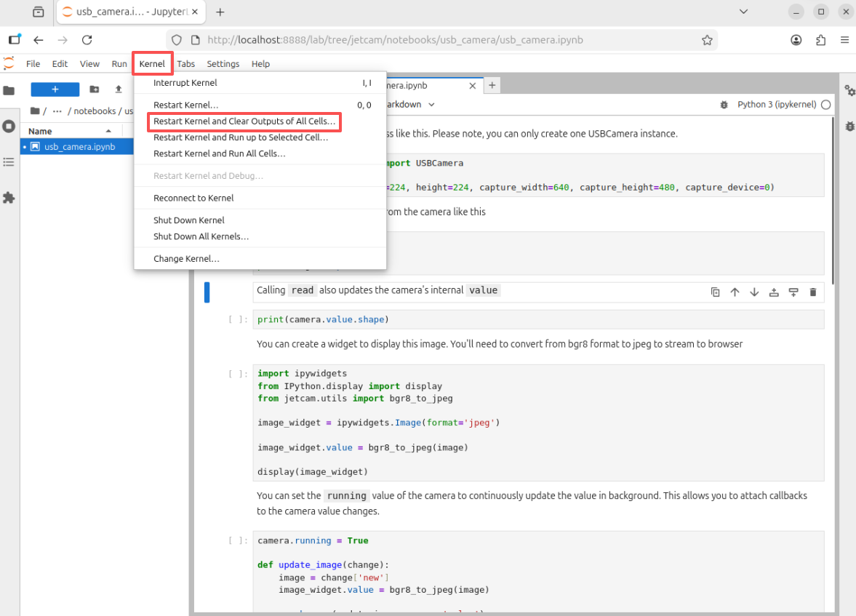The height and width of the screenshot is (616, 856).
Task: Open the Debugger panel in right sidebar
Action: pyautogui.click(x=849, y=126)
